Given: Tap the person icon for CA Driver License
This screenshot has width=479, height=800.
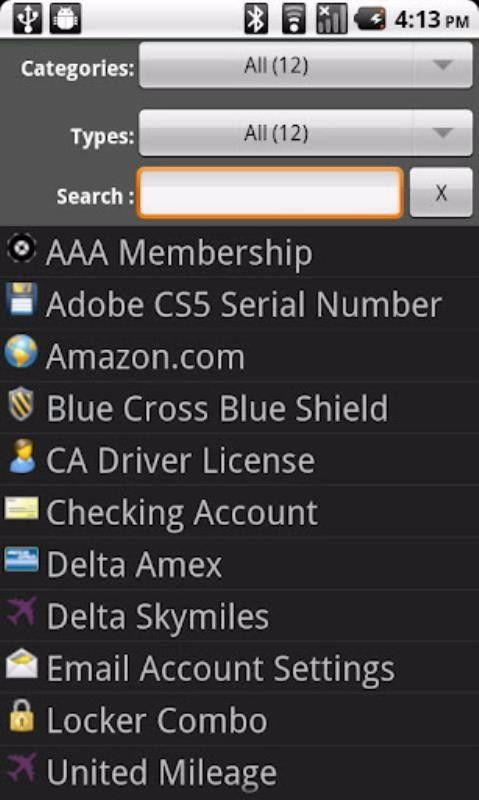Looking at the screenshot, I should point(22,456).
